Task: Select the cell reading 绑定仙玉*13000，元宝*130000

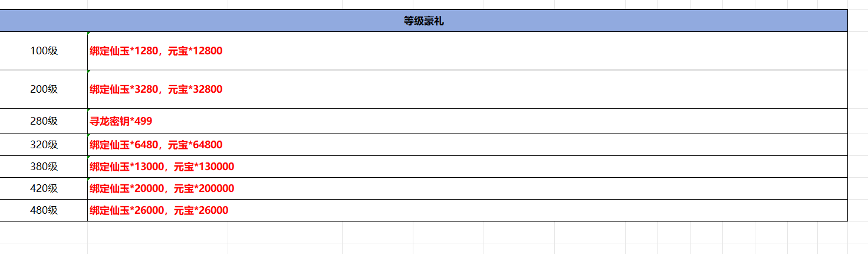Action: (162, 167)
